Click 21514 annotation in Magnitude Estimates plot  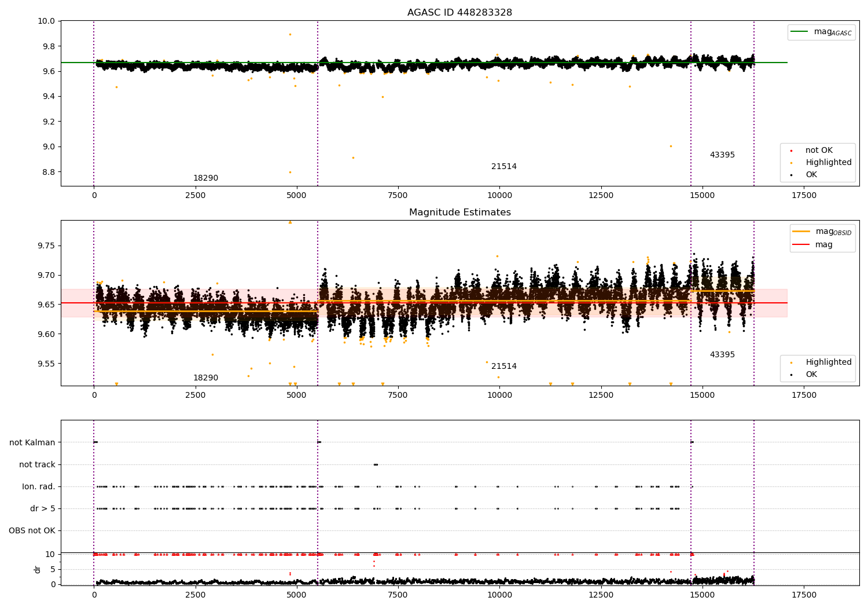pyautogui.click(x=504, y=367)
